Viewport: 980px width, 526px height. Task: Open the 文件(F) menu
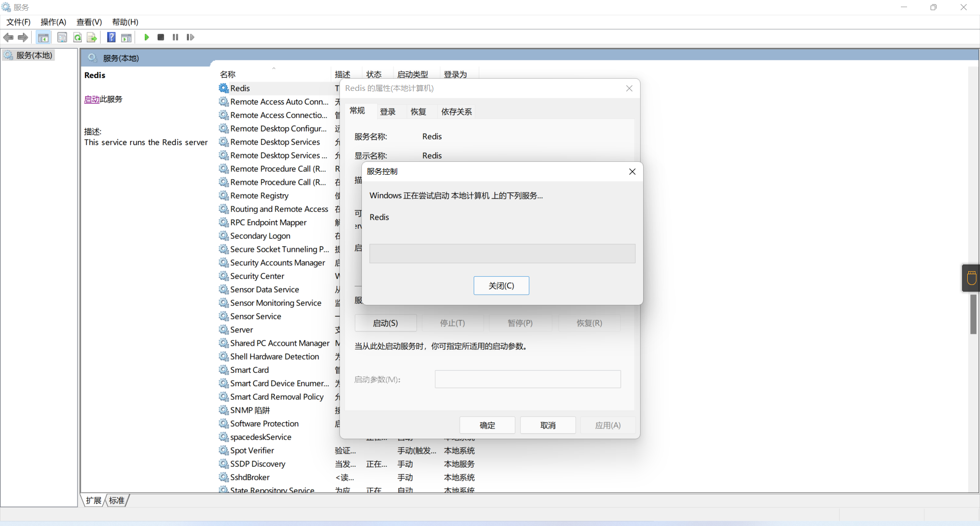18,22
